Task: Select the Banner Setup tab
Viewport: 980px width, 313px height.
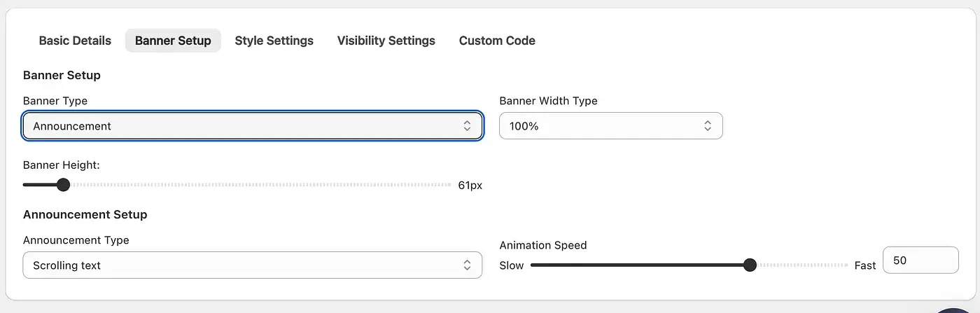Action: coord(173,41)
